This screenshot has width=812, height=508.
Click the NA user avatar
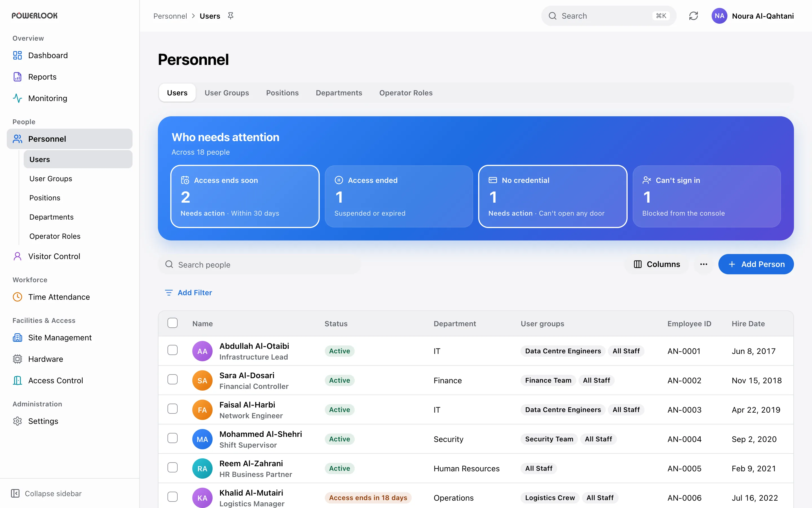(x=719, y=16)
